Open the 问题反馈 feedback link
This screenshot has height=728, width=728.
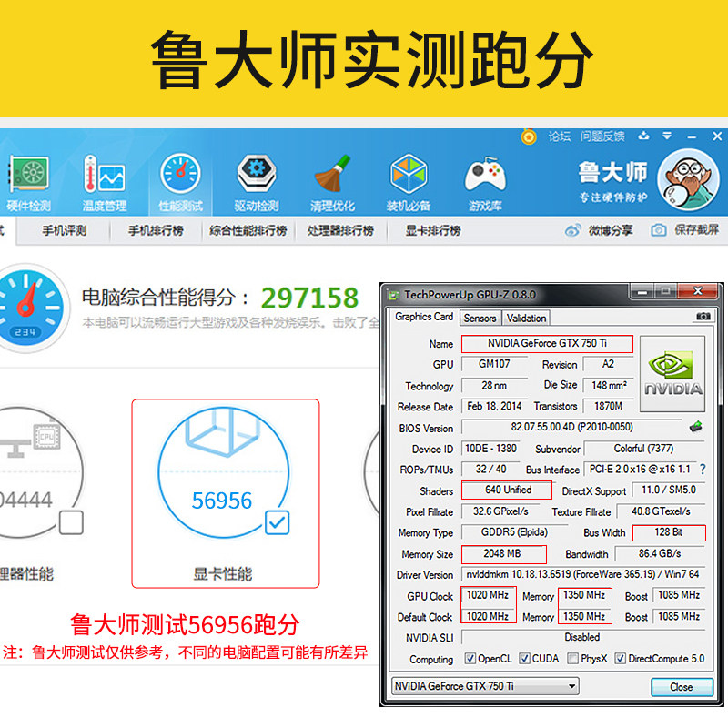tap(602, 136)
